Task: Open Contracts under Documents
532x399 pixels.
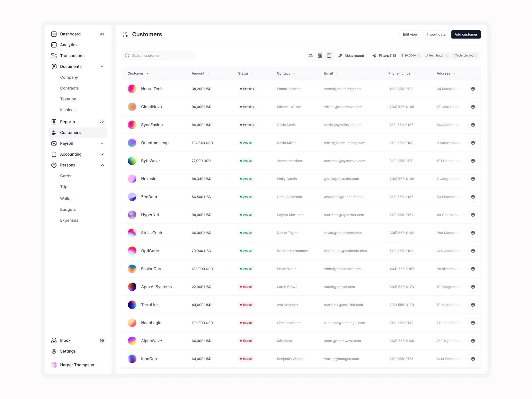Action: click(69, 88)
